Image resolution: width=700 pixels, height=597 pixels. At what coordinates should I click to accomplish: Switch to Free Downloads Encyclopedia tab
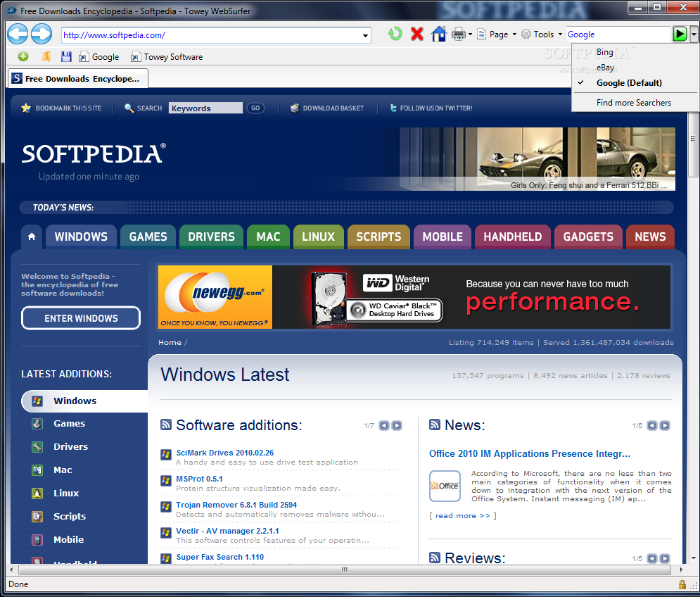pyautogui.click(x=77, y=79)
